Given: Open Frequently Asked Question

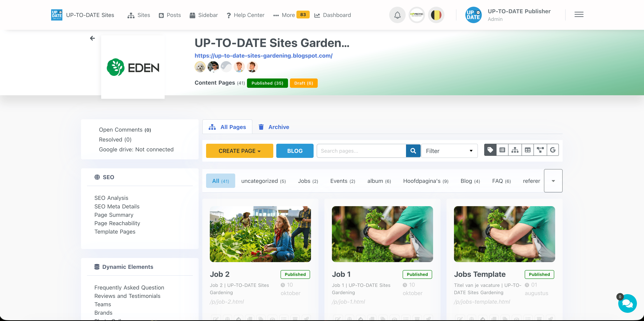Looking at the screenshot, I should click(x=129, y=287).
